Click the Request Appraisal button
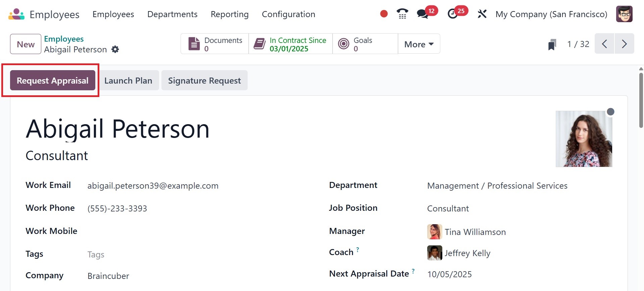Screen dimensions: 644x291 point(53,81)
